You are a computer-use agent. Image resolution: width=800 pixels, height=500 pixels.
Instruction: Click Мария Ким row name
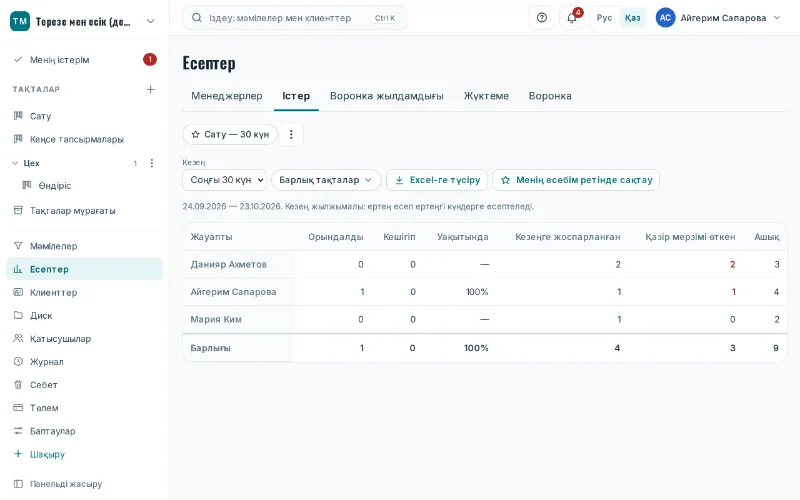coord(216,319)
